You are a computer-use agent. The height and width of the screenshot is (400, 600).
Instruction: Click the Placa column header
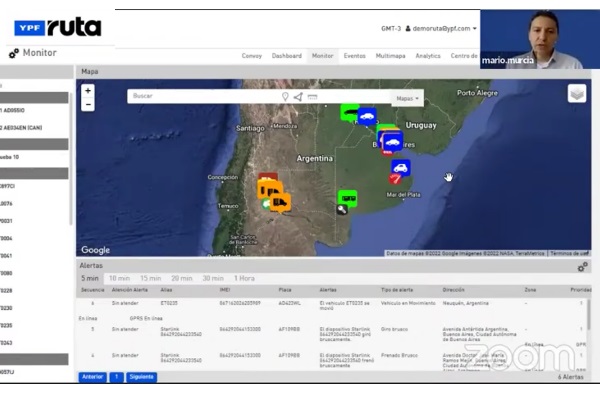(x=285, y=290)
